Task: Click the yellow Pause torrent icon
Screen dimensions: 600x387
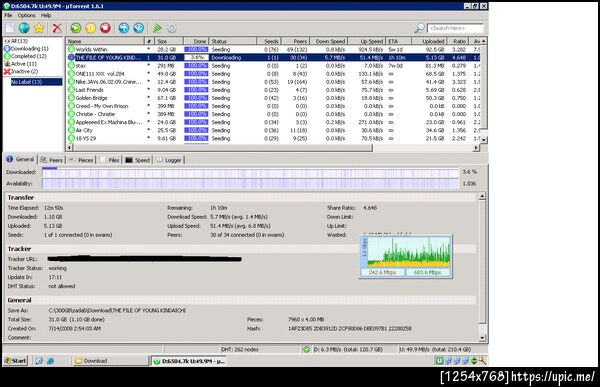Action: [x=91, y=28]
